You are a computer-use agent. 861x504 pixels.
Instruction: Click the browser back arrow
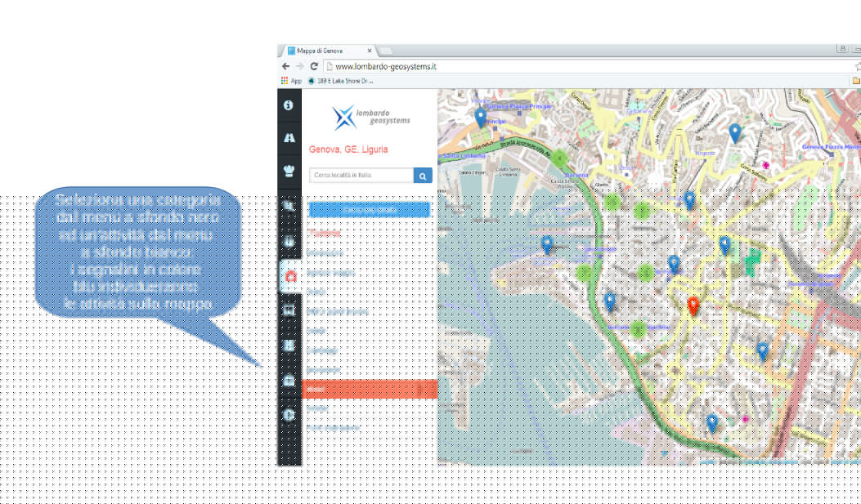[x=285, y=66]
